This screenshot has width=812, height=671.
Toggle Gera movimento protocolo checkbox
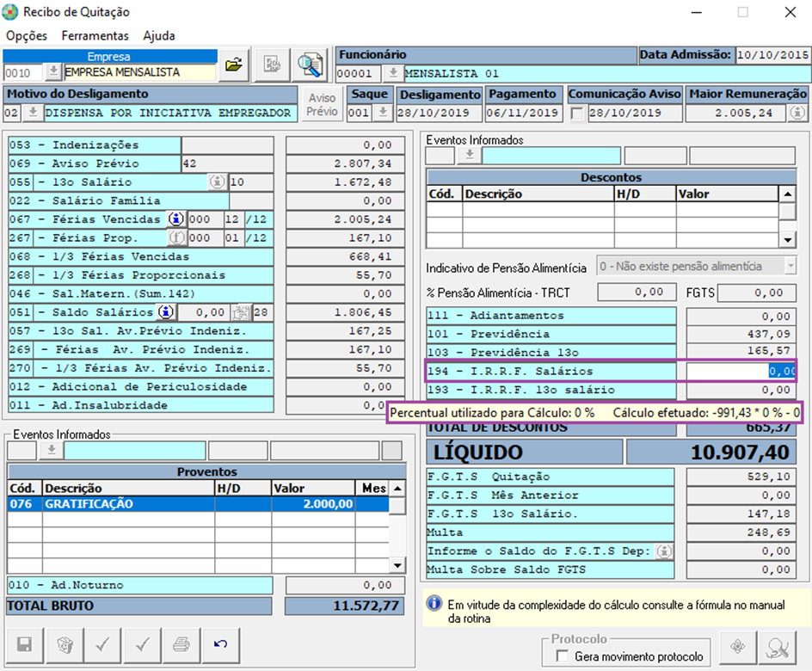(562, 656)
